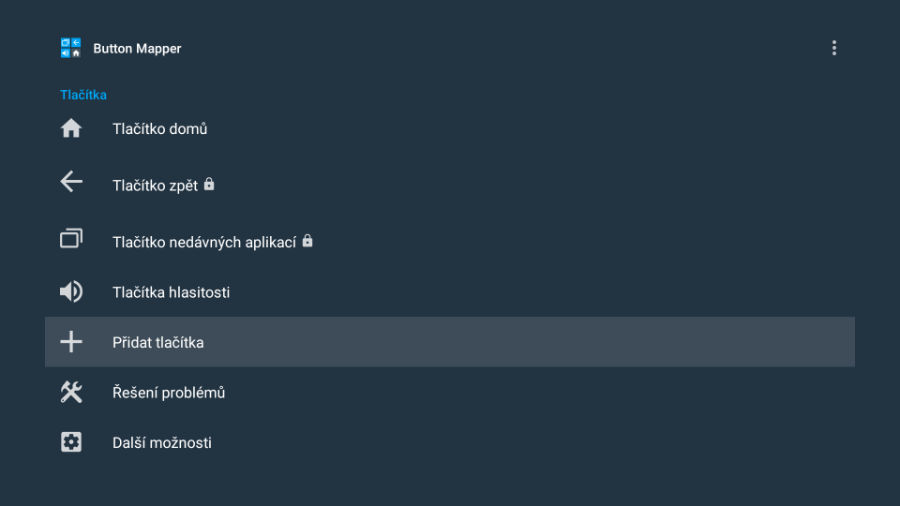The image size is (900, 506).
Task: Open Řešení problémů
Action: pyautogui.click(x=450, y=392)
